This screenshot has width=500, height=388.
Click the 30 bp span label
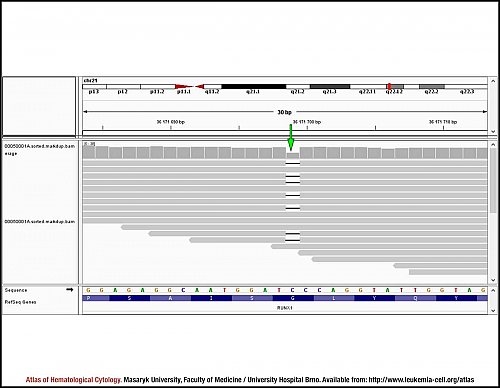285,112
